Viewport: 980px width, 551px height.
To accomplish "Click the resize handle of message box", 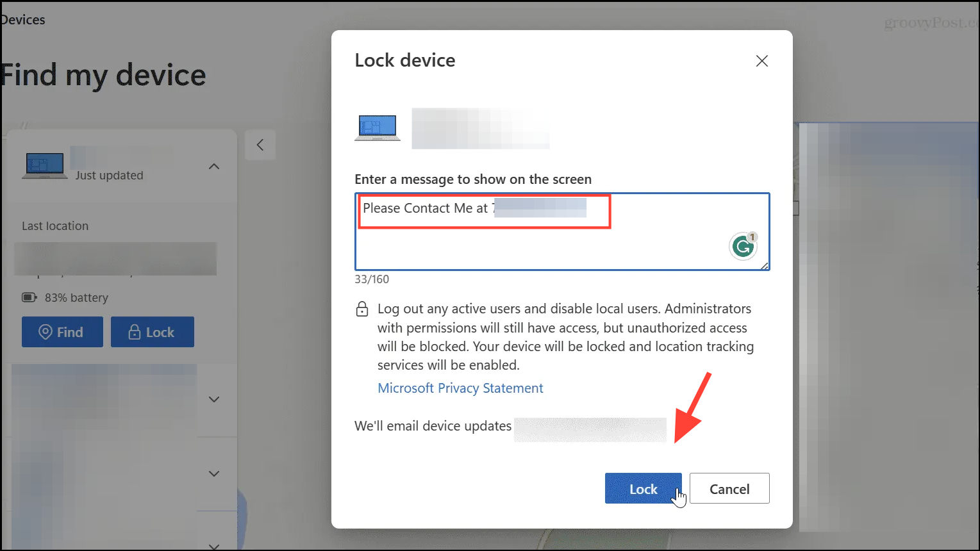I will (764, 265).
